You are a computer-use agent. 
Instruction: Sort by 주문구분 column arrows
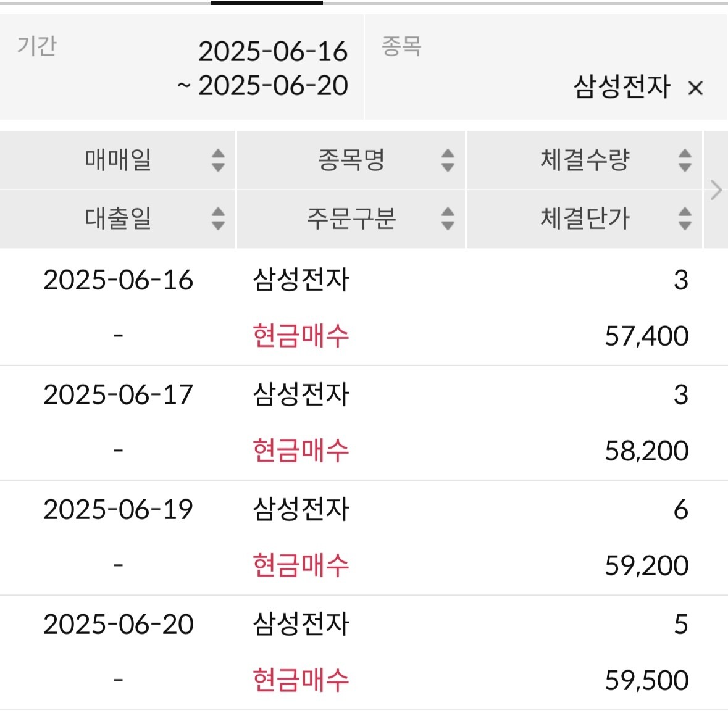[448, 219]
